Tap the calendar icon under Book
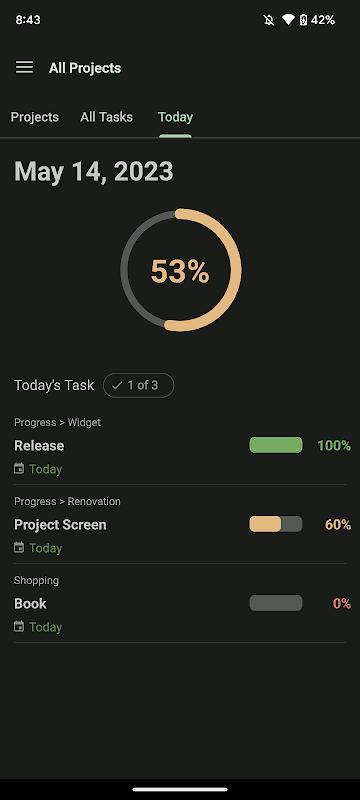 click(x=19, y=627)
